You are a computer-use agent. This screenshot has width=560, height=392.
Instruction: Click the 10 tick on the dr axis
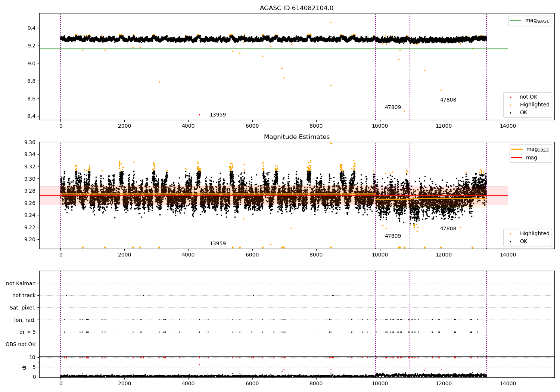(32, 357)
